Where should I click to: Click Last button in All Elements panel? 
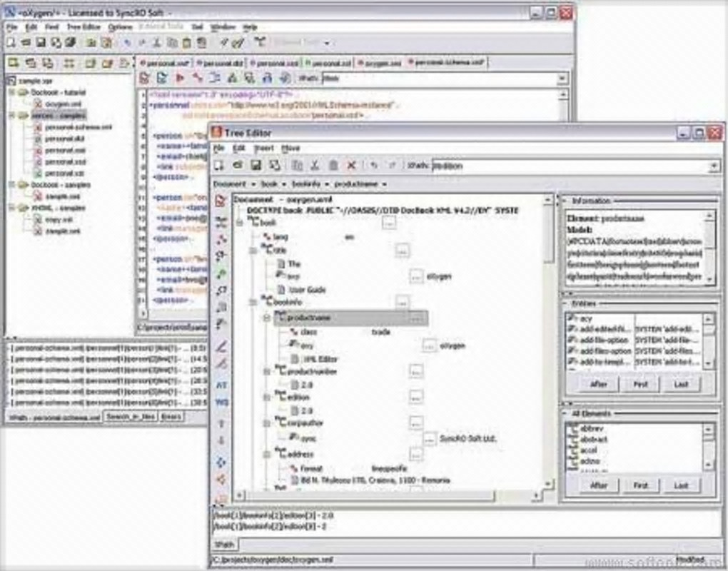(681, 485)
